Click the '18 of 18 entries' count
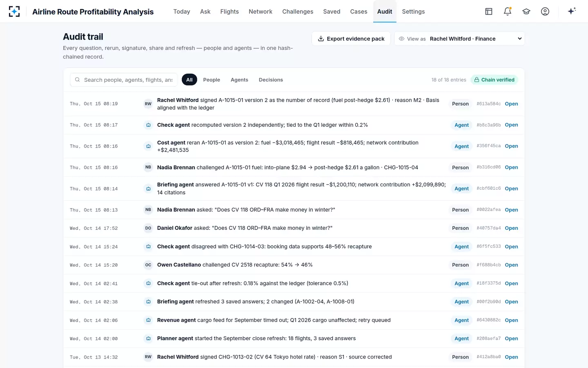This screenshot has height=368, width=588. coord(449,80)
